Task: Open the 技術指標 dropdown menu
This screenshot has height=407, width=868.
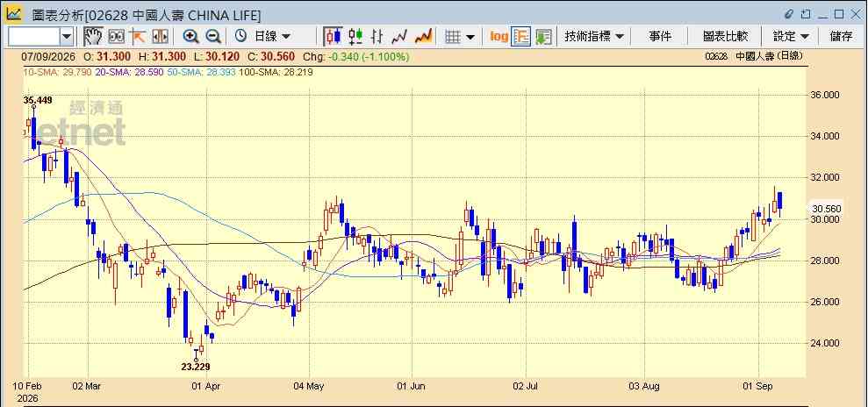Action: 594,37
